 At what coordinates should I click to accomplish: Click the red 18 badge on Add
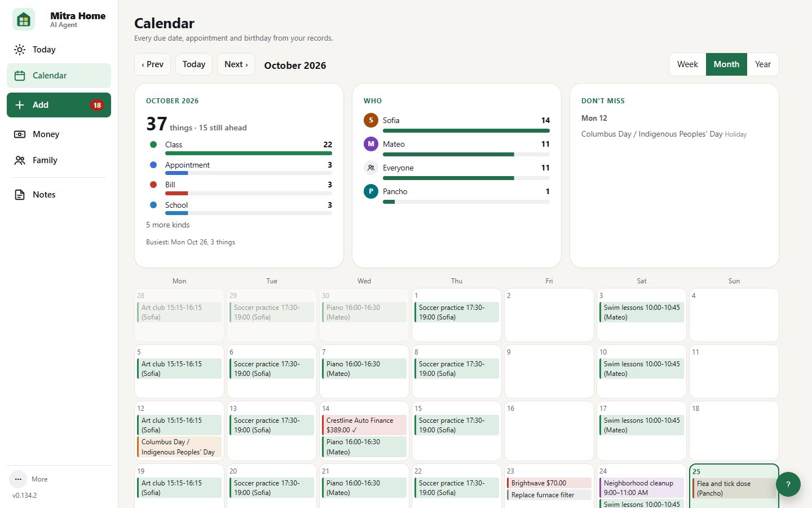[97, 105]
